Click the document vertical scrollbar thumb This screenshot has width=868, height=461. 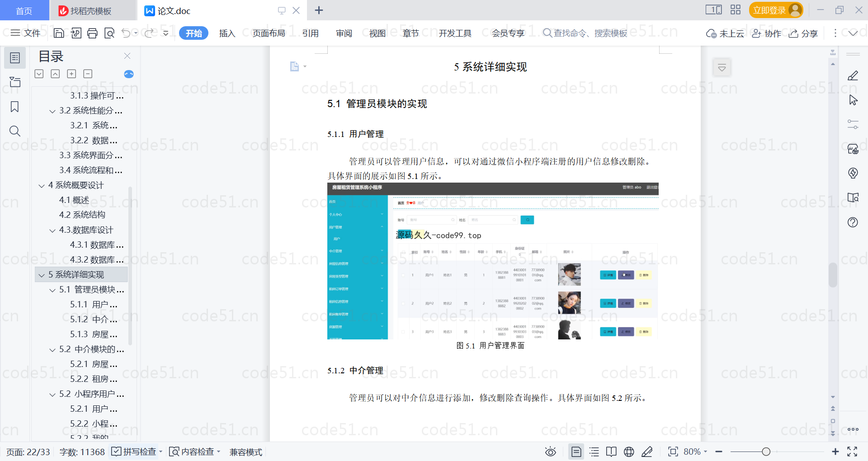pos(833,275)
